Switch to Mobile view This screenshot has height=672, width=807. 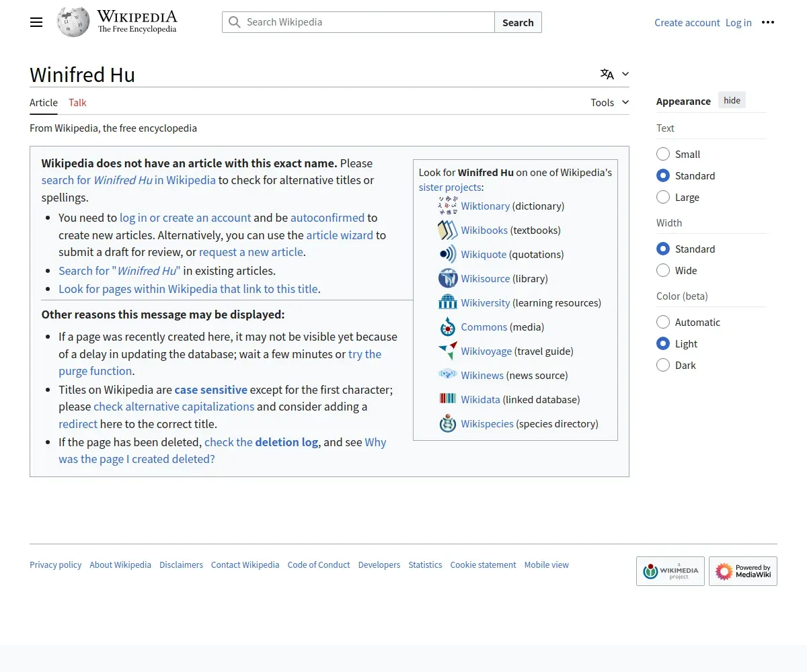coord(547,565)
